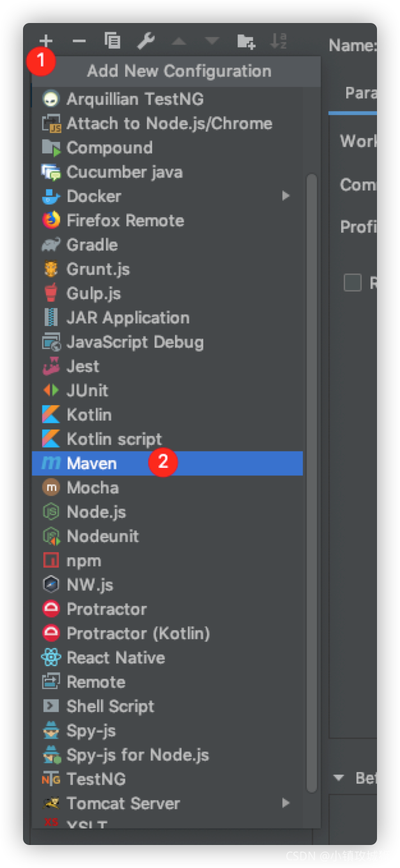Viewport: 400px width, 868px height.
Task: Click the Docker whale icon
Action: (x=51, y=196)
